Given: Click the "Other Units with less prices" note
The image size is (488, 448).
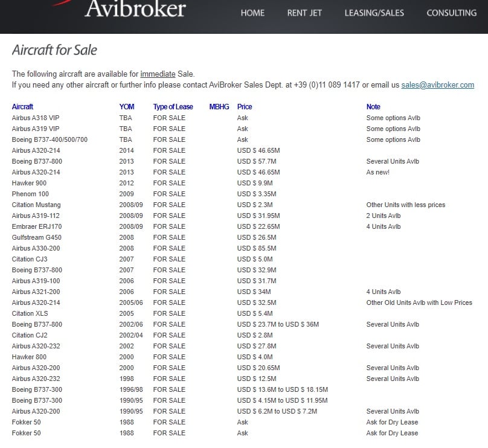Looking at the screenshot, I should click(406, 205).
